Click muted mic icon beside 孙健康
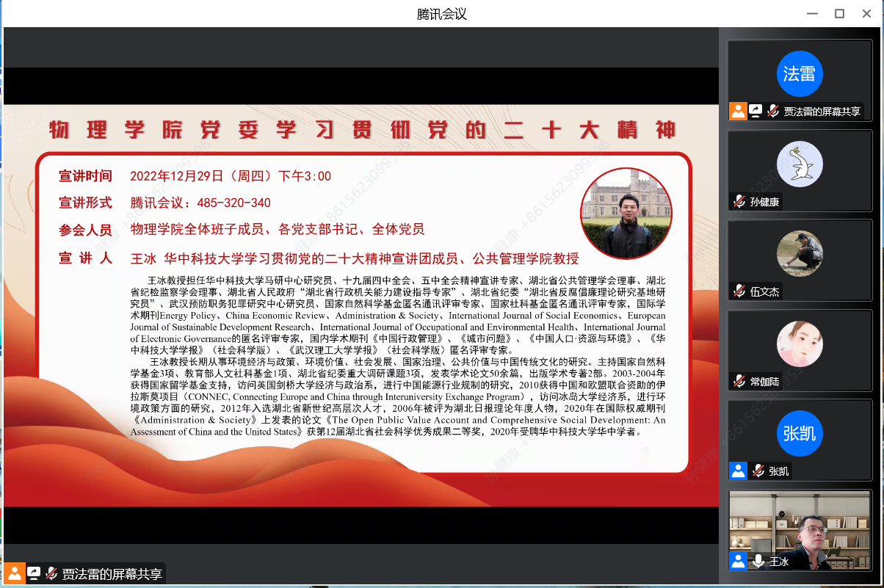 pos(739,202)
